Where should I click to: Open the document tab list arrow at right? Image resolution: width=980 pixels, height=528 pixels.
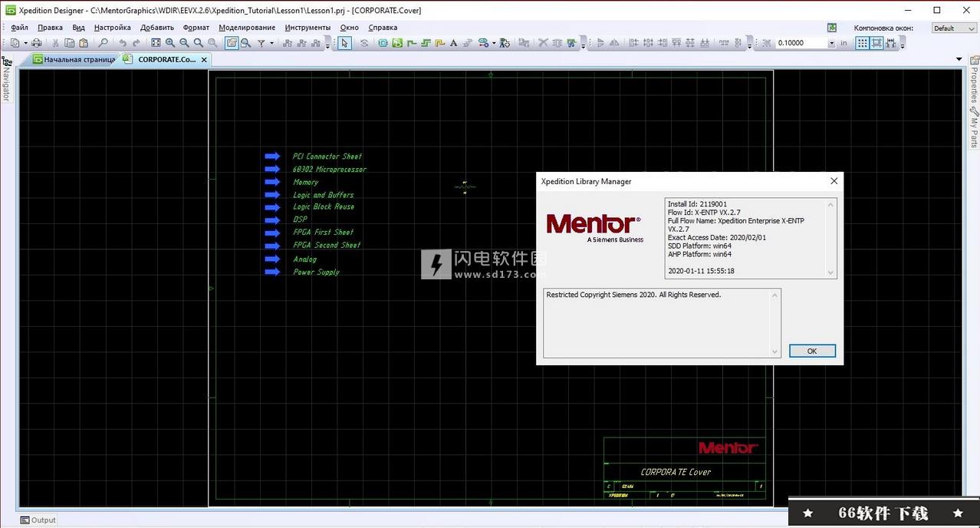pyautogui.click(x=959, y=59)
